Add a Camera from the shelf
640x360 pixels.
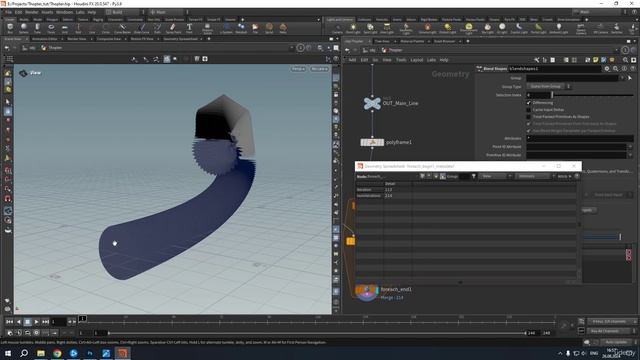point(337,29)
